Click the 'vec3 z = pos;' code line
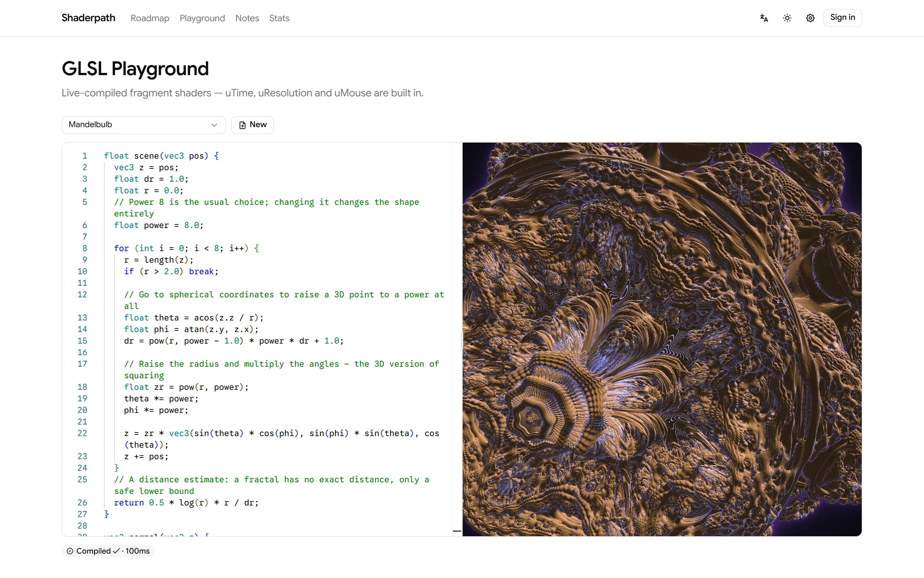Viewport: 924px width, 578px height. pyautogui.click(x=146, y=167)
